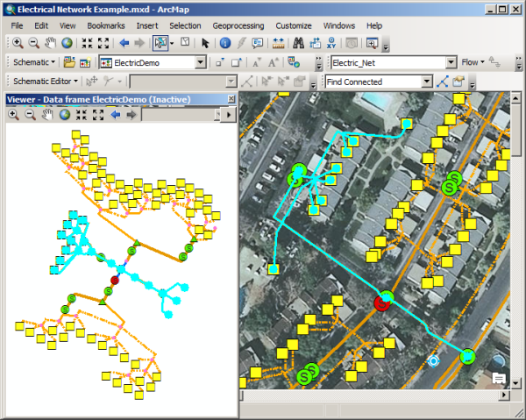Close the ElectricDemo viewer window
The image size is (526, 420).
tap(231, 99)
